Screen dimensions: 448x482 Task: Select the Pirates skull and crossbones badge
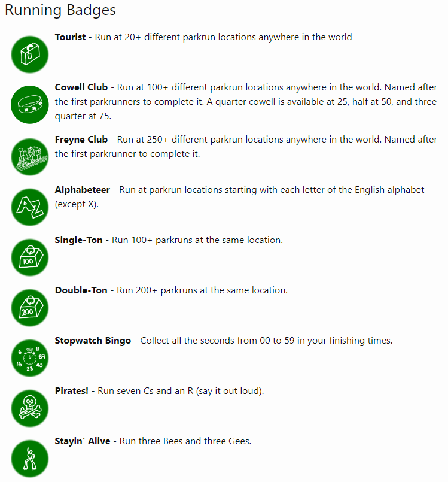tap(29, 408)
